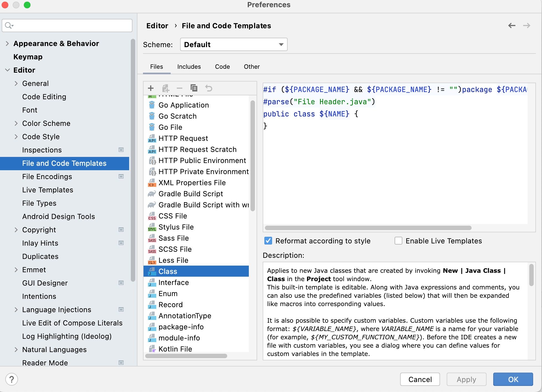This screenshot has width=542, height=392.
Task: Click the search magnifier icon
Action: [9, 26]
